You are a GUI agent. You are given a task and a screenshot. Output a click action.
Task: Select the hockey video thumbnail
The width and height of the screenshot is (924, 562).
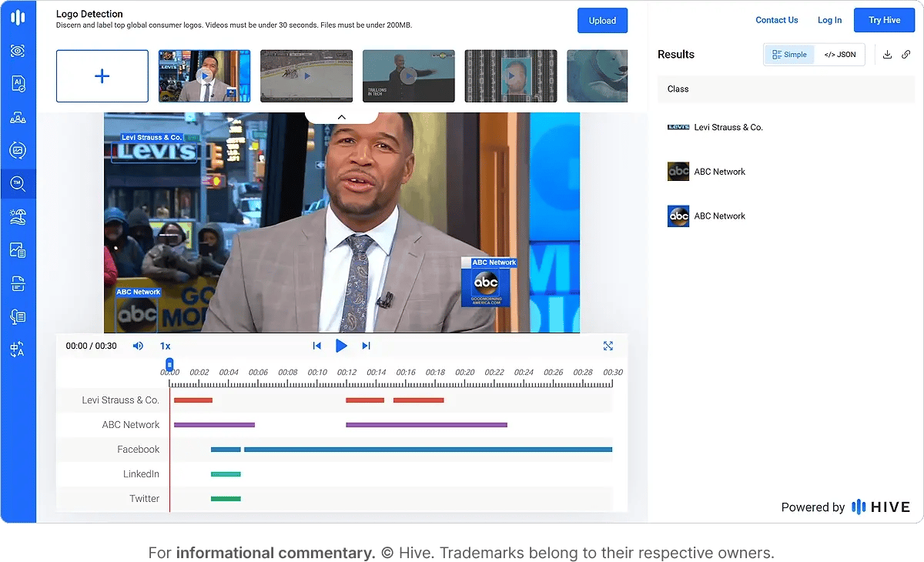(x=306, y=75)
